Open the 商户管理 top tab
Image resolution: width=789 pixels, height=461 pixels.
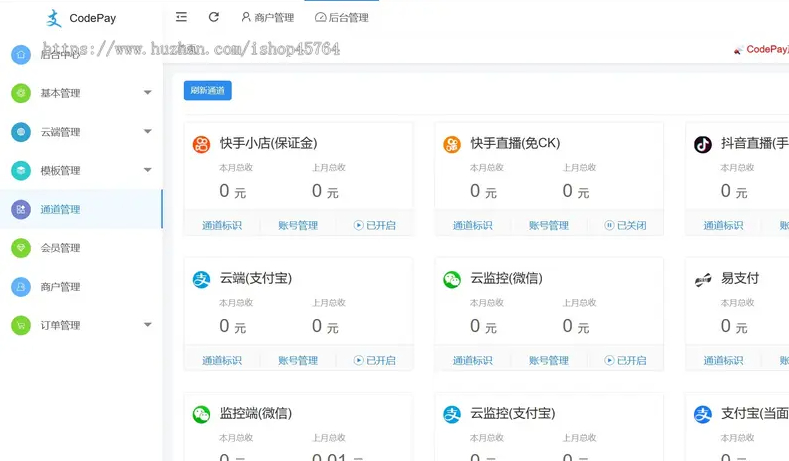(267, 18)
